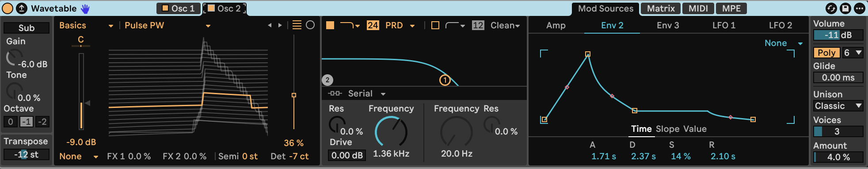Click filter 2 marker on display
The image size is (868, 169).
tap(327, 80)
